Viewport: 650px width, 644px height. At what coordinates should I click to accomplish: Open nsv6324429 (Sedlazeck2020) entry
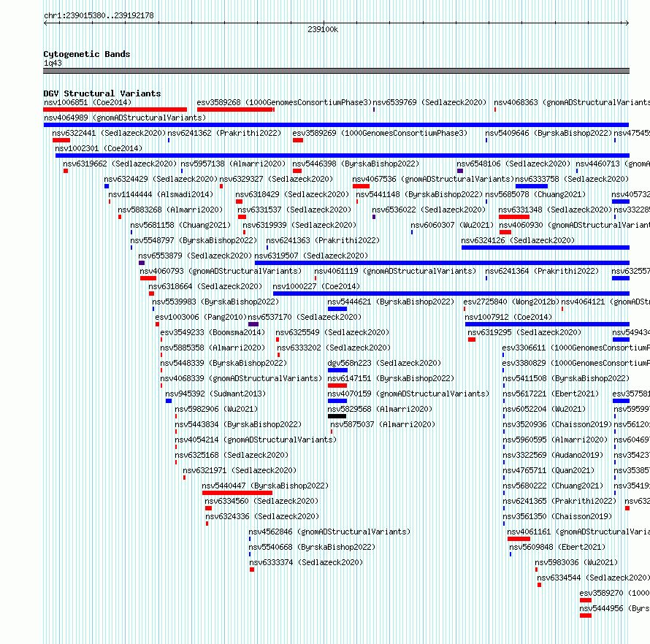(161, 179)
